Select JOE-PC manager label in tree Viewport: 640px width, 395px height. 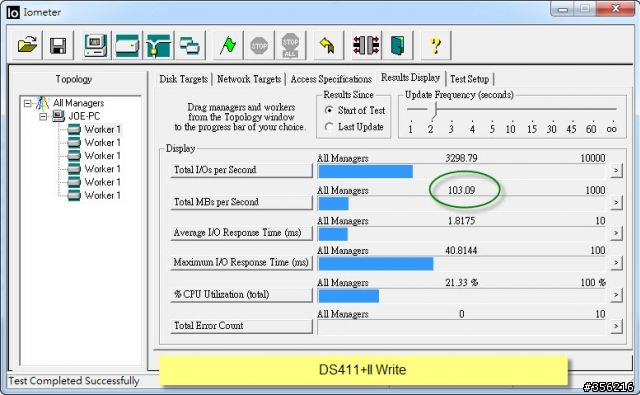click(84, 116)
